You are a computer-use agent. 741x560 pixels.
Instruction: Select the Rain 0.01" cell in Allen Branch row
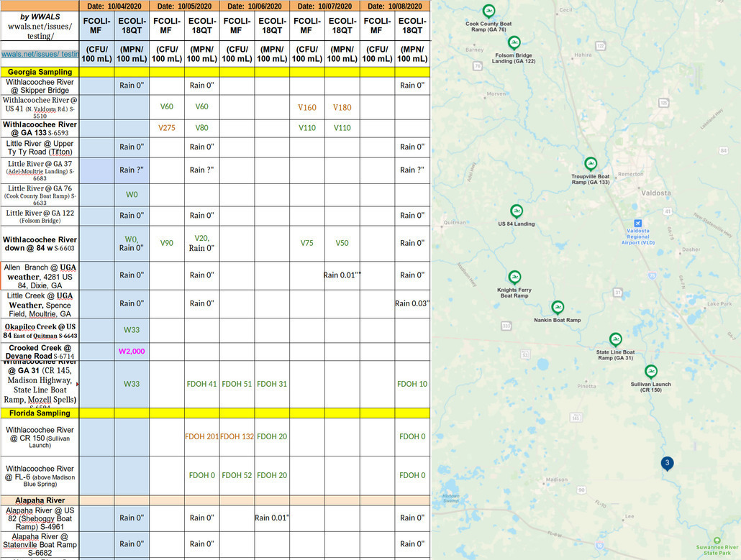[342, 275]
